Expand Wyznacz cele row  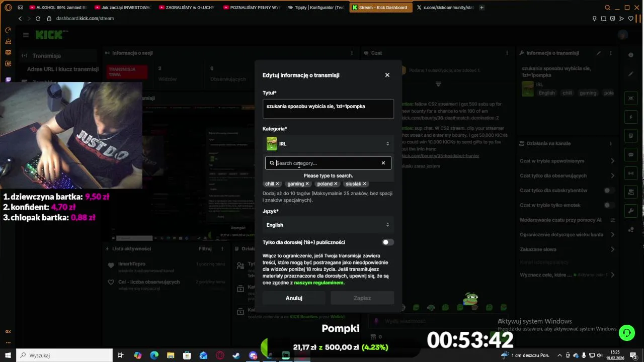click(x=567, y=275)
